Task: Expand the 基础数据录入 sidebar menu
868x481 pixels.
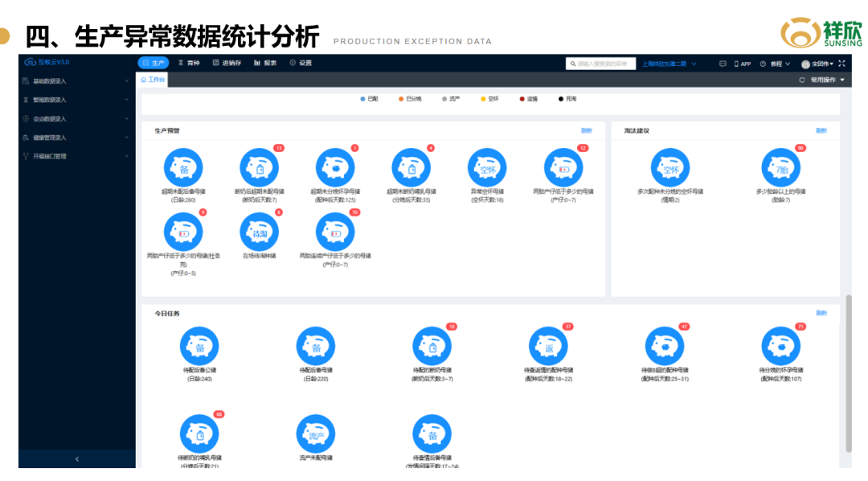Action: click(76, 81)
